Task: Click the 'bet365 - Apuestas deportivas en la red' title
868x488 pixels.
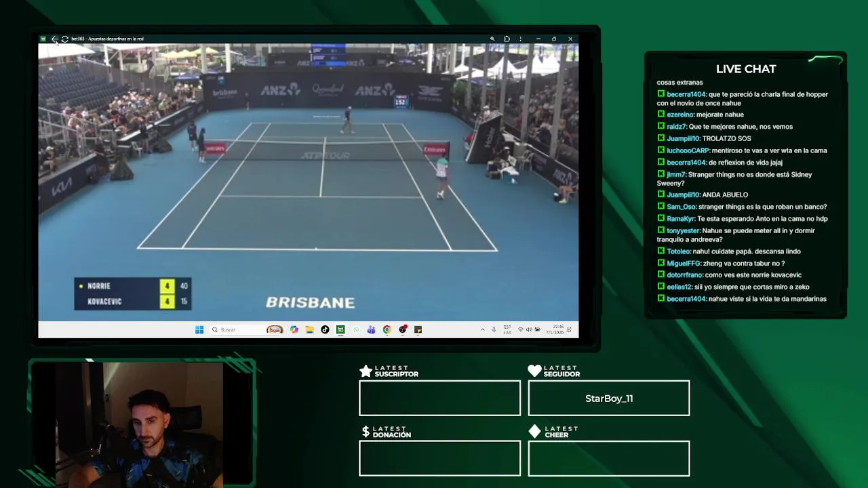Action: [x=107, y=39]
